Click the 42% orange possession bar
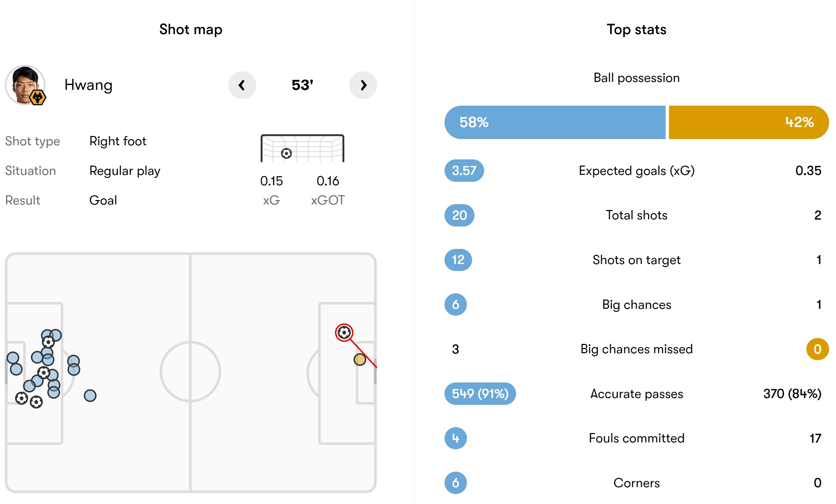The width and height of the screenshot is (836, 504). click(749, 122)
